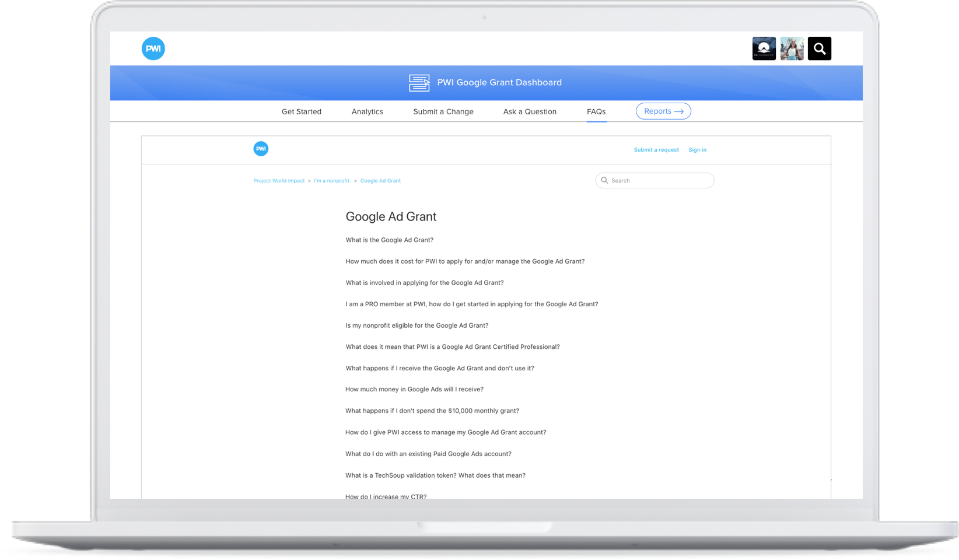Click the Sign in link
This screenshot has width=959, height=560.
click(x=697, y=150)
